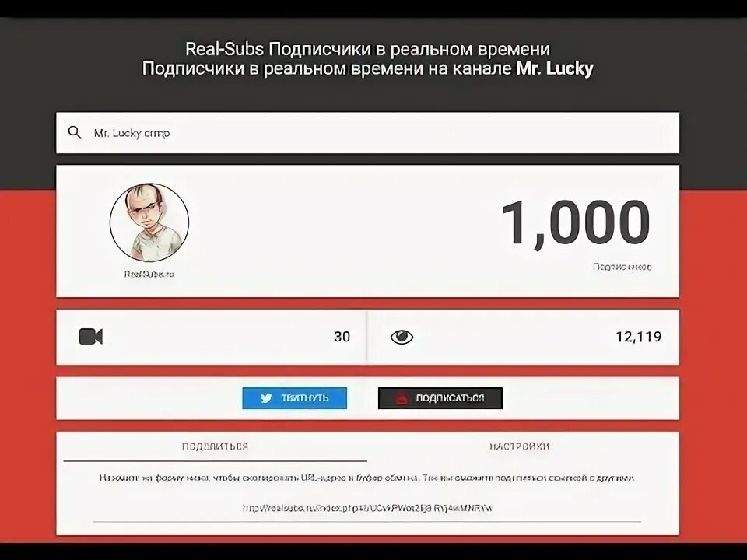This screenshot has width=747, height=560.
Task: Click the share instruction text line
Action: (x=366, y=478)
